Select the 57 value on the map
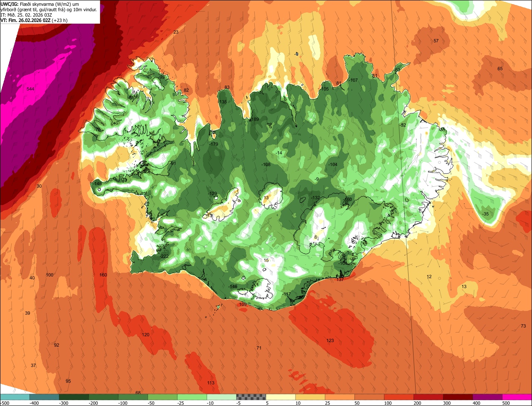 436,41
